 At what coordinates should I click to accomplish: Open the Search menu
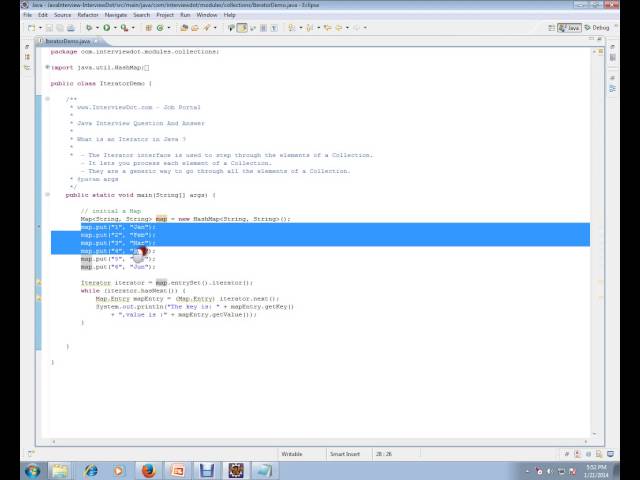point(142,15)
